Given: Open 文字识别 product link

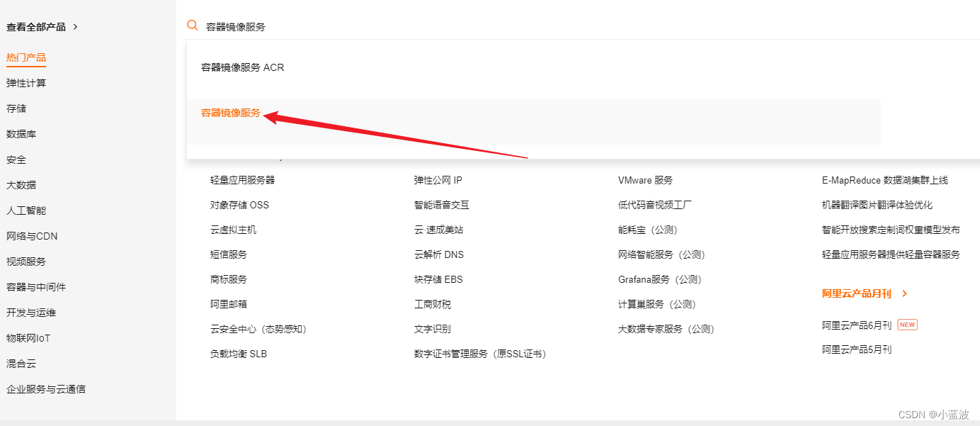Looking at the screenshot, I should pyautogui.click(x=433, y=329).
